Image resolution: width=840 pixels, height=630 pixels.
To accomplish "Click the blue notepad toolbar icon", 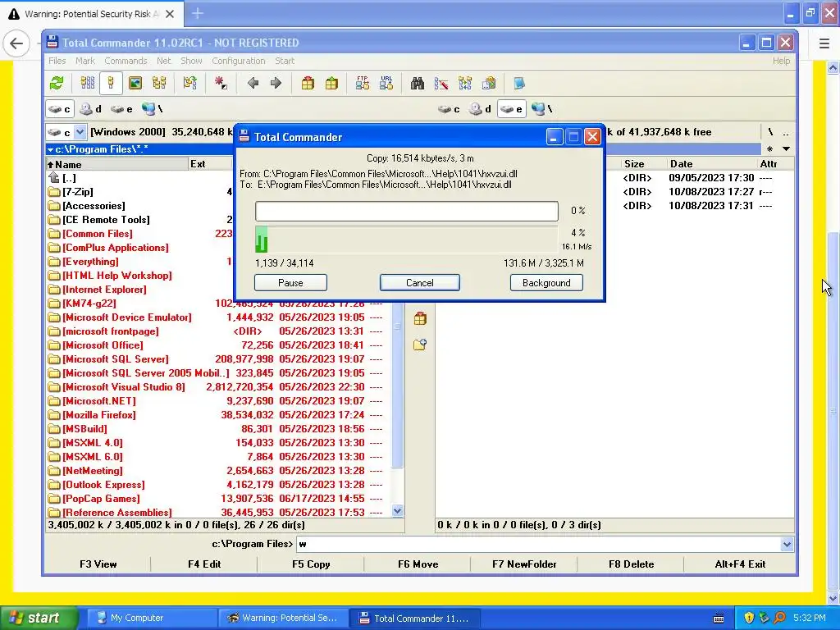I will coord(519,83).
